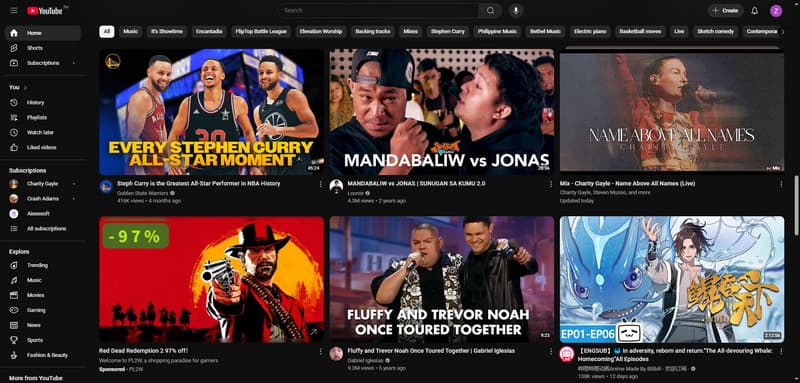This screenshot has width=800, height=383.
Task: Open the notifications bell
Action: (x=755, y=11)
